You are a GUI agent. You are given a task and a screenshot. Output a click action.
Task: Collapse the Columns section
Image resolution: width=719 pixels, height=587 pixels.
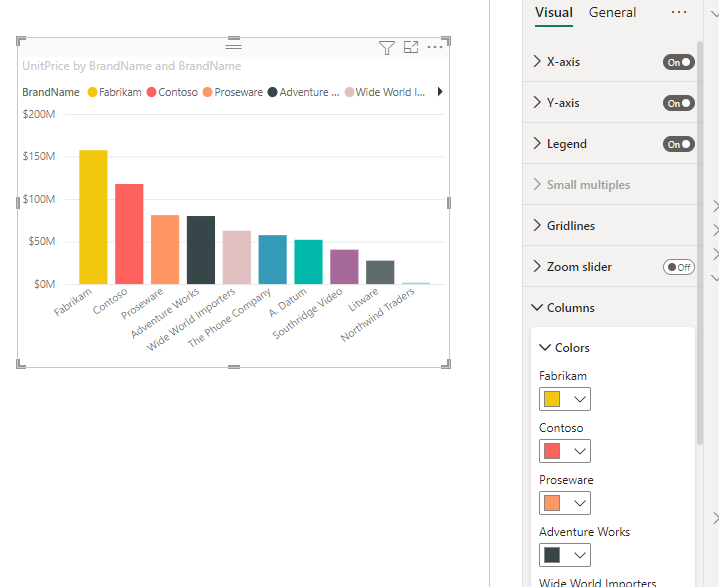[537, 307]
